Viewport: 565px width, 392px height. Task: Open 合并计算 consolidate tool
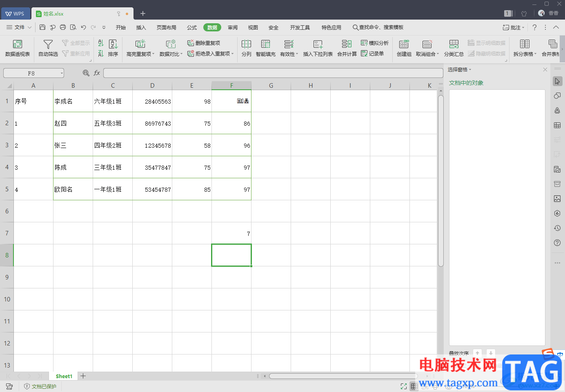coord(347,48)
